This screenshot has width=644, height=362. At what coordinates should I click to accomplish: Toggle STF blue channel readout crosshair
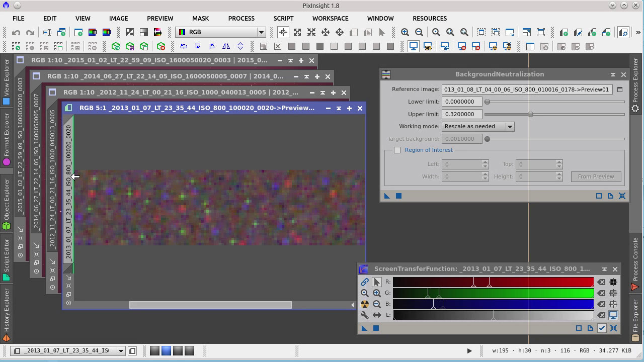click(613, 304)
